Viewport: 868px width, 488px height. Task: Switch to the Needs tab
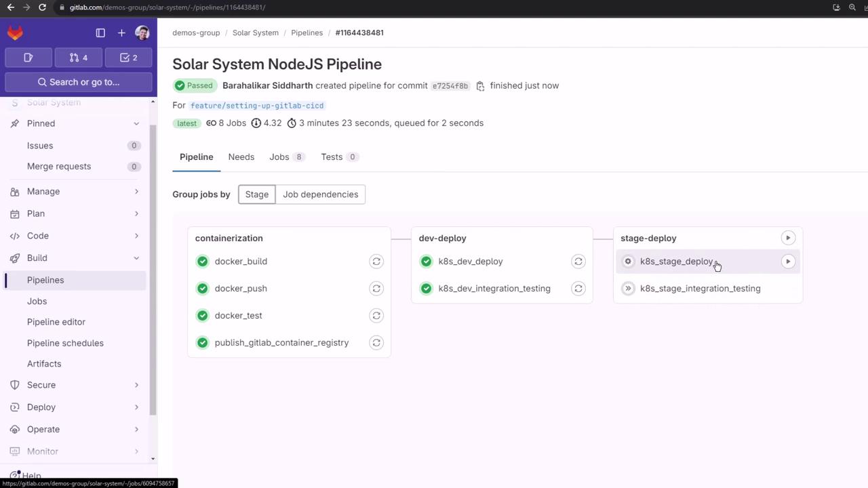241,157
